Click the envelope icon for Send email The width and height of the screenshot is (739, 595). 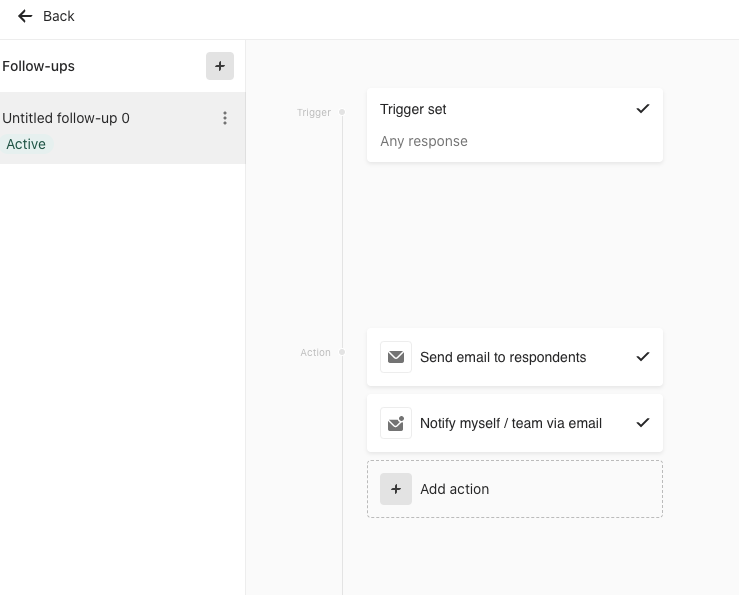click(x=396, y=357)
